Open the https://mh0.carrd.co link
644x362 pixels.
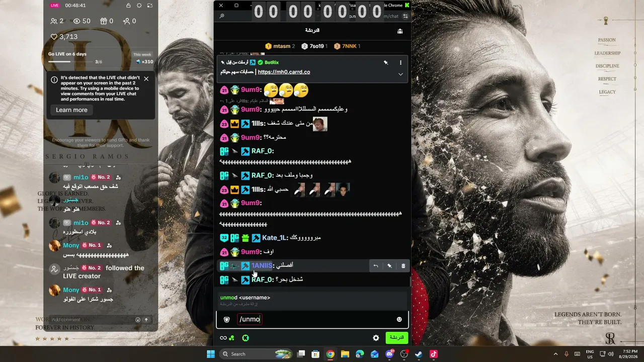(x=284, y=72)
